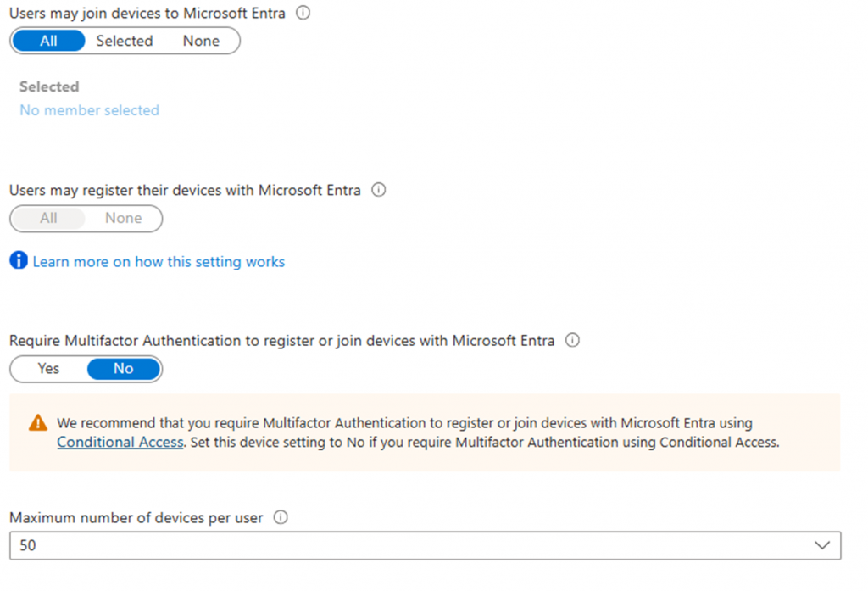
Task: Open "Learn more on how this setting works"
Action: (x=159, y=262)
